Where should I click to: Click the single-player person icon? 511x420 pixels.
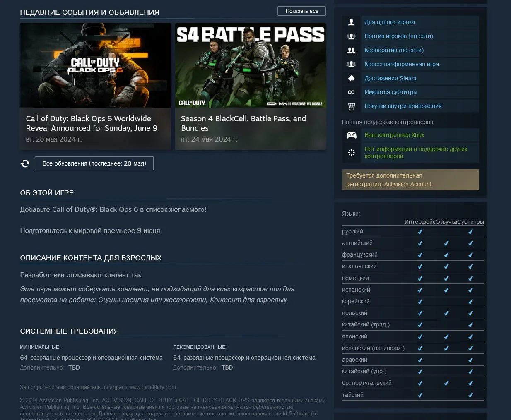tap(351, 22)
